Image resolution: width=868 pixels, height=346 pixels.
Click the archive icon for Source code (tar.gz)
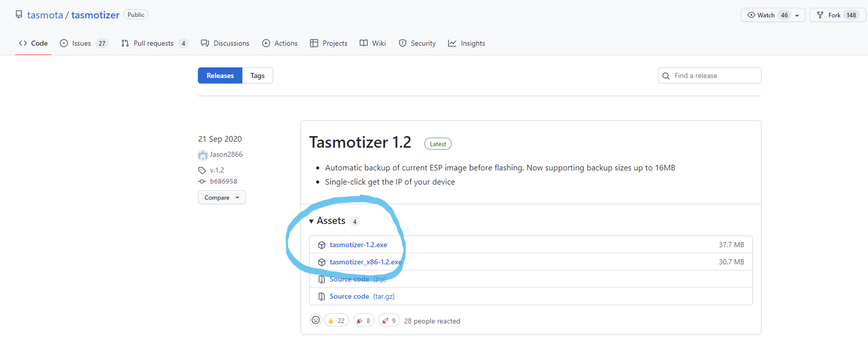pyautogui.click(x=322, y=297)
